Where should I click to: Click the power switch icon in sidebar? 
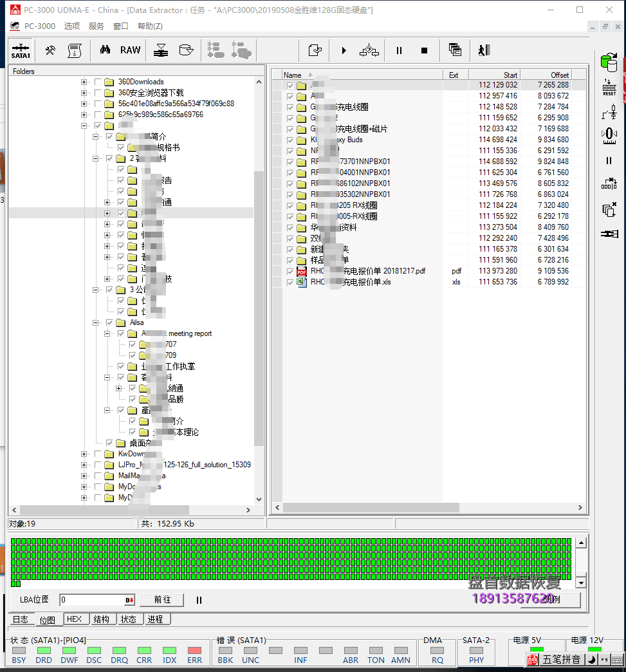(x=609, y=112)
